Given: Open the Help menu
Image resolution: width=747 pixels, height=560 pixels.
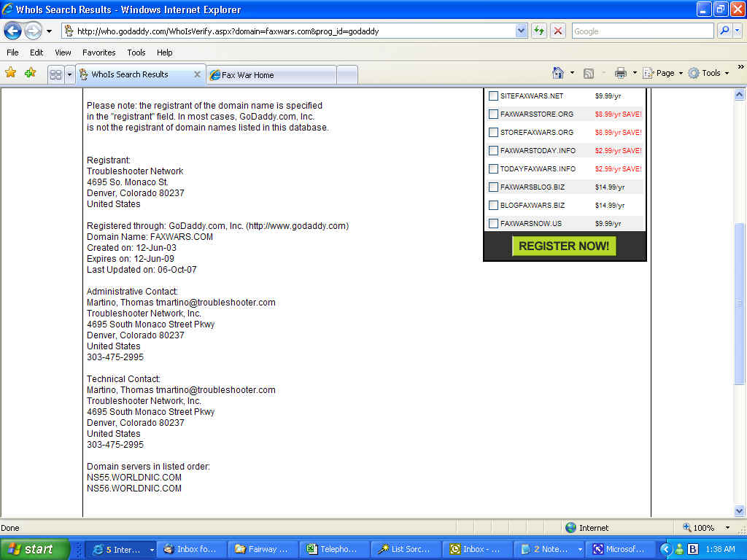Looking at the screenshot, I should [165, 52].
